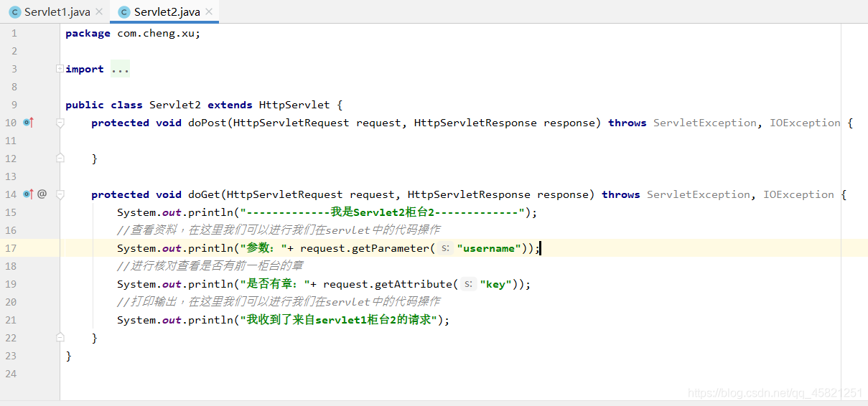Click the comment starting with //打印输出
This screenshot has width=868, height=406.
click(x=279, y=302)
